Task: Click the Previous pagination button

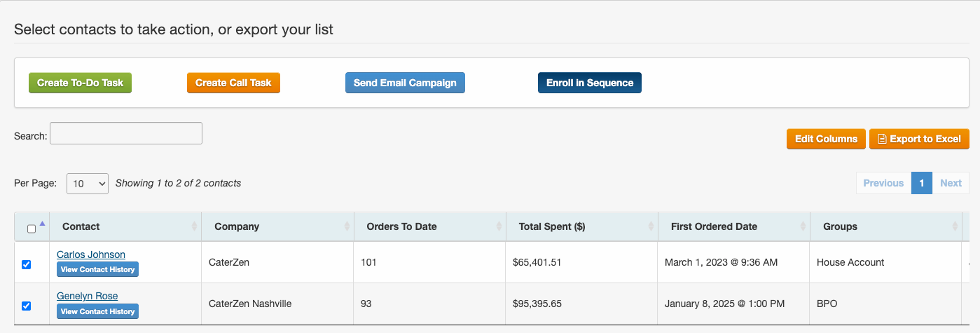Action: (x=883, y=183)
